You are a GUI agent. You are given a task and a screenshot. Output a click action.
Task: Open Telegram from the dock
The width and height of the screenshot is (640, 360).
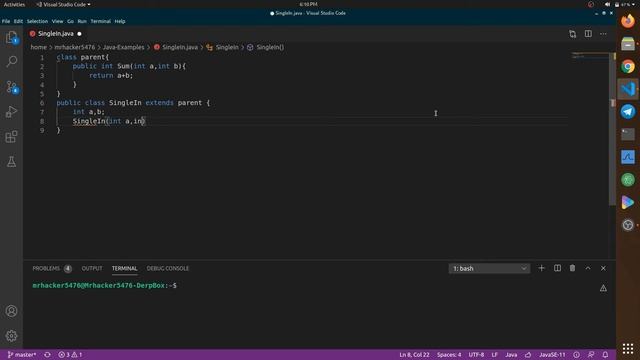tap(628, 111)
